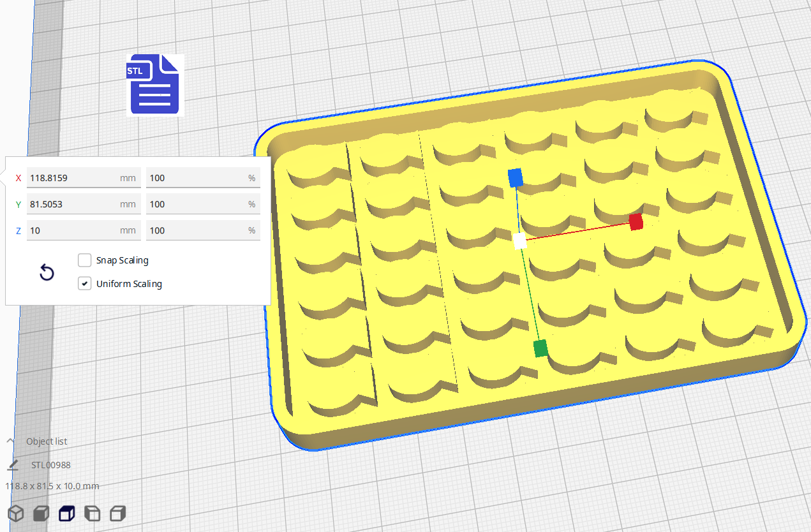Select the left side view cube icon
This screenshot has width=811, height=532.
[x=92, y=513]
